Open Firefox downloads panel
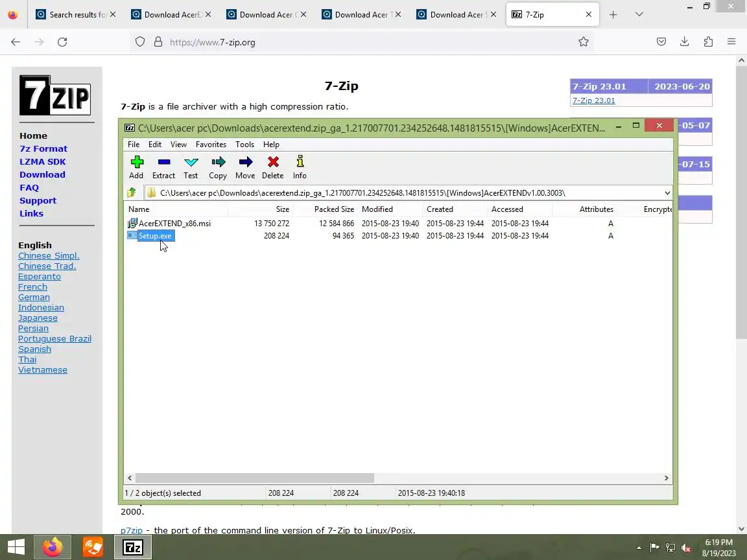Screen dimensions: 747x560 (685, 42)
